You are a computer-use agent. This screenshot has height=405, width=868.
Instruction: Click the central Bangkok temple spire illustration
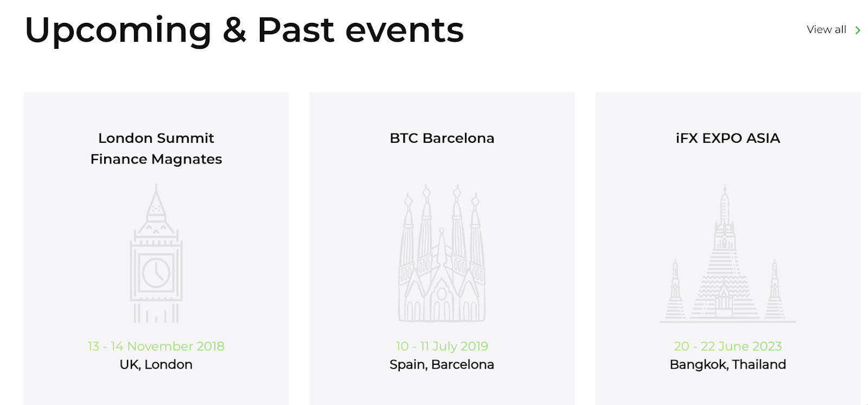tap(725, 255)
